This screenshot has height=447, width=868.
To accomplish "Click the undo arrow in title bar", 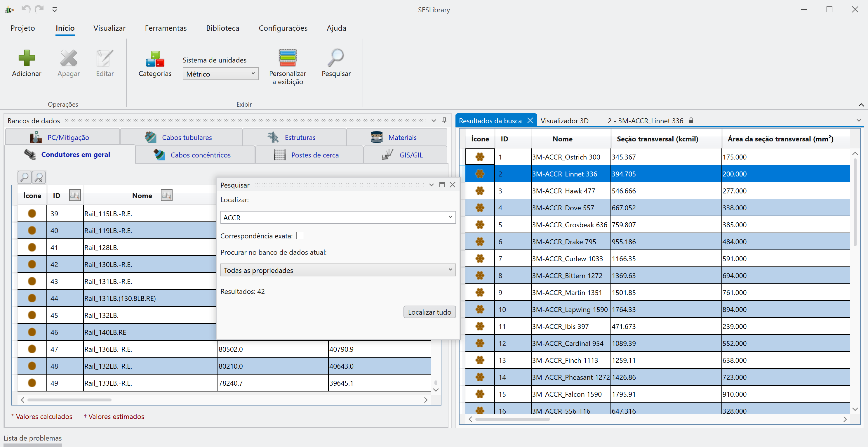I will pos(26,9).
